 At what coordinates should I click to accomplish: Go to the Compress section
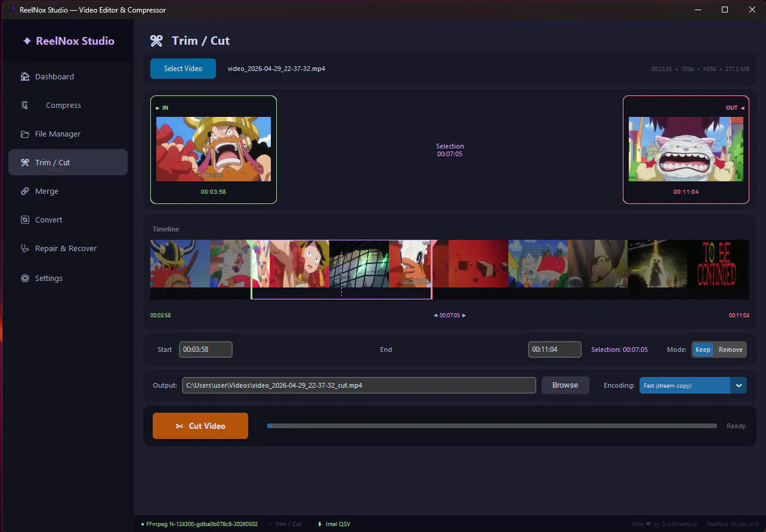[68, 105]
